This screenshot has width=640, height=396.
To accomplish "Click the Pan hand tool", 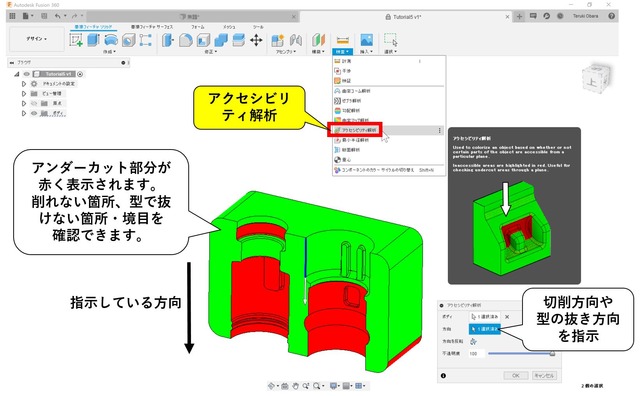I will (x=296, y=386).
